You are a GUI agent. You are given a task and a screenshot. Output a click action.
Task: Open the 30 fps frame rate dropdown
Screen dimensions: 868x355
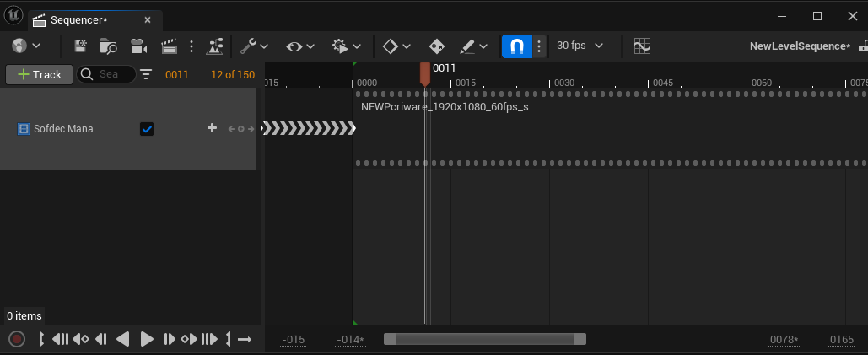click(x=580, y=46)
